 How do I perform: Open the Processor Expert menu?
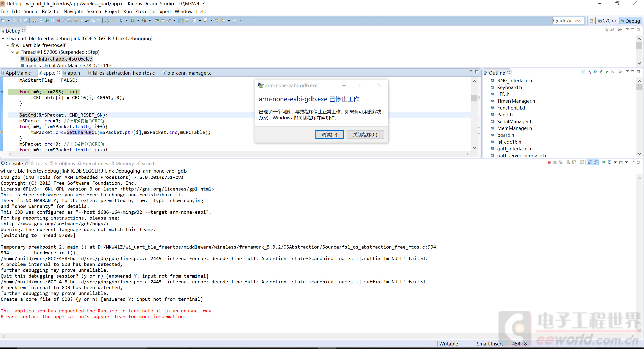tap(153, 11)
